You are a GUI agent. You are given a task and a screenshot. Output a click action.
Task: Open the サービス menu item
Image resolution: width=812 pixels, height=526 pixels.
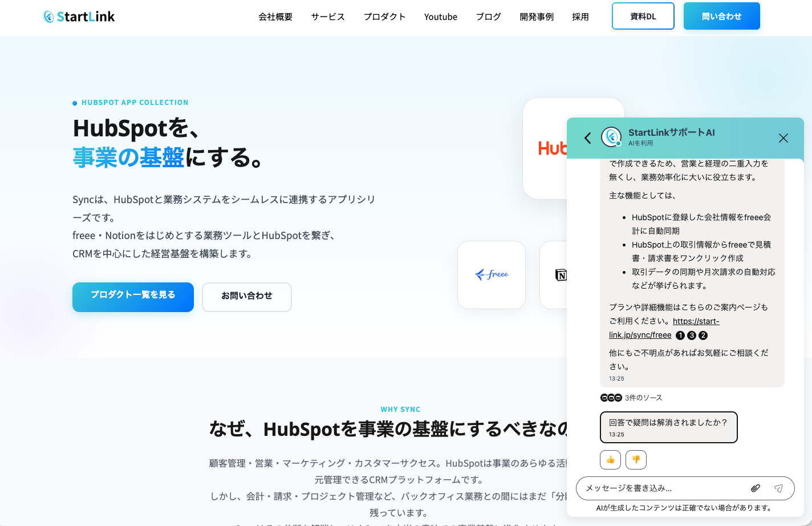pyautogui.click(x=328, y=17)
